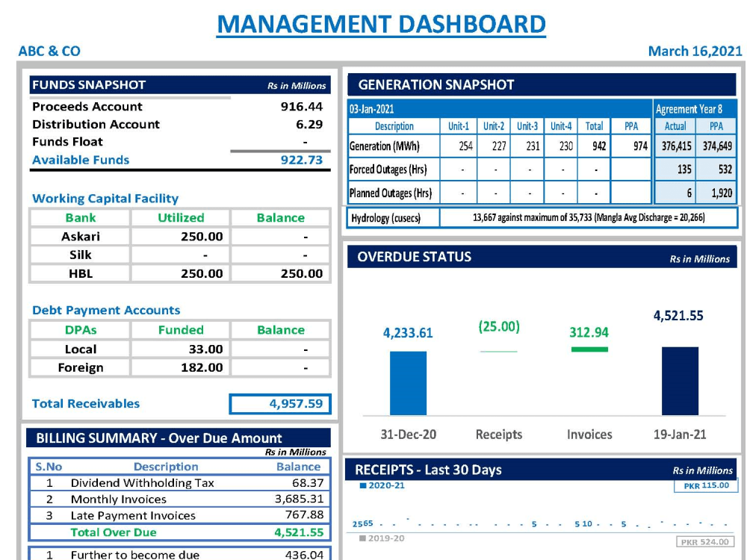Select the (25.00) Receipts value label
The width and height of the screenshot is (747, 560).
[499, 327]
